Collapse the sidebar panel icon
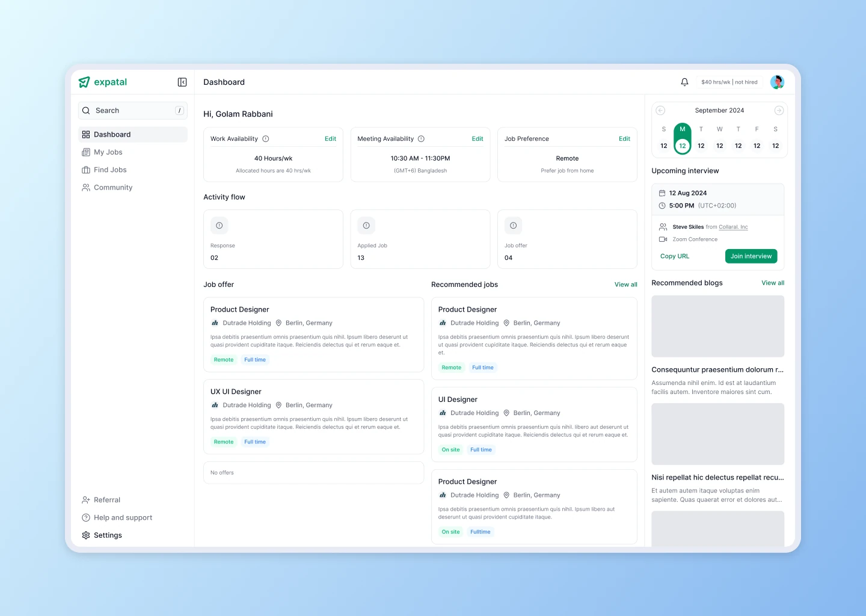The image size is (866, 616). pyautogui.click(x=182, y=82)
